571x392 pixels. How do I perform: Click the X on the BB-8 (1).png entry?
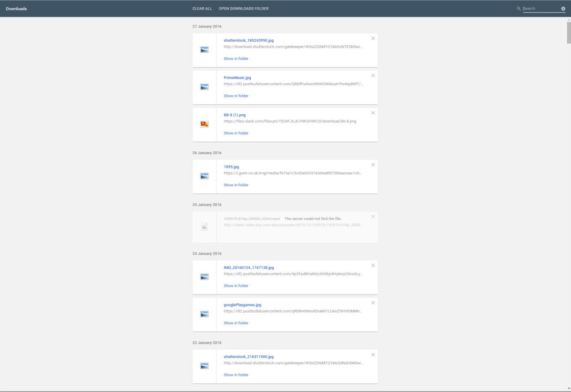[x=373, y=113]
